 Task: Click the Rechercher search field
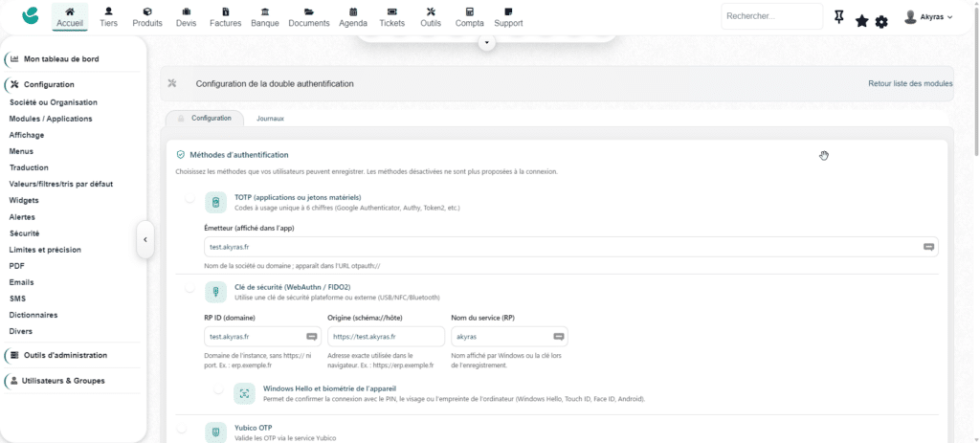click(772, 16)
